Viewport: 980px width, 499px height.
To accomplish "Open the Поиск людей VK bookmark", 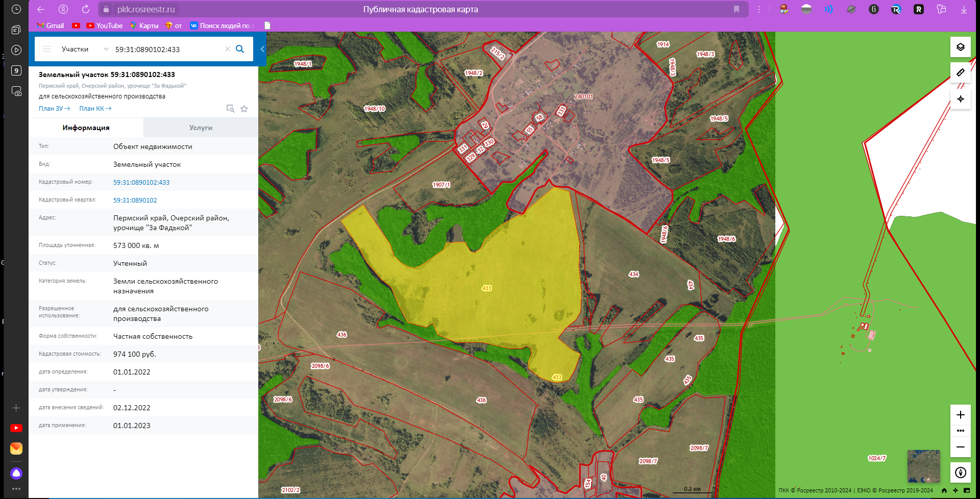I will [x=222, y=26].
